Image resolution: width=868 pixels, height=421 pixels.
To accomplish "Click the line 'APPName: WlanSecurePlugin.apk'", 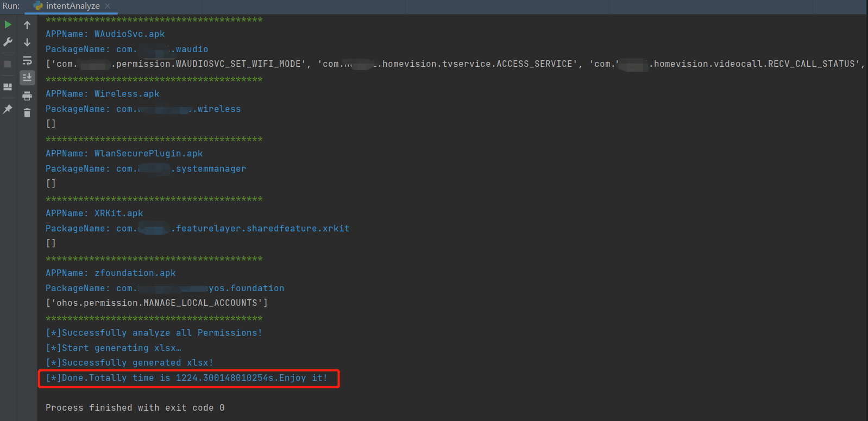I will point(124,154).
